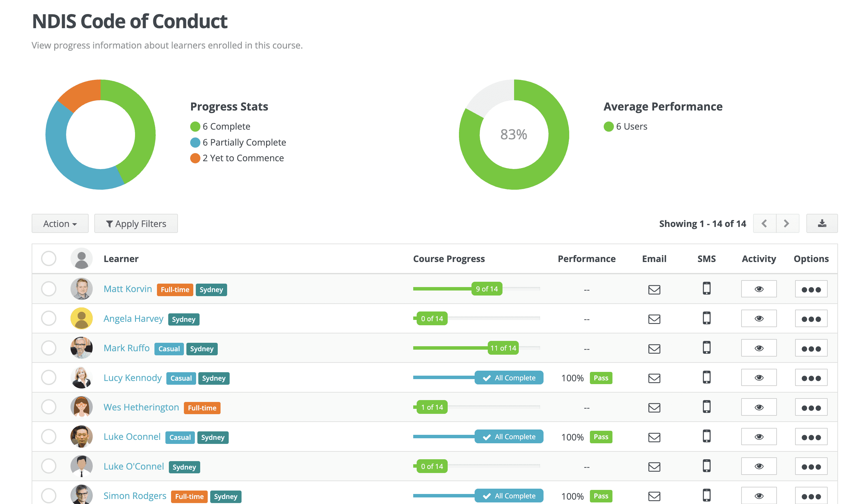Viewport: 859px width, 504px height.
Task: Click the Learner column header
Action: click(121, 259)
